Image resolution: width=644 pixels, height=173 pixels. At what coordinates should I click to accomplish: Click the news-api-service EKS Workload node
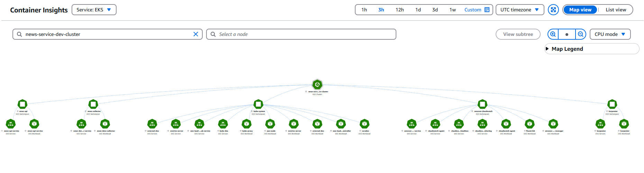click(x=34, y=124)
